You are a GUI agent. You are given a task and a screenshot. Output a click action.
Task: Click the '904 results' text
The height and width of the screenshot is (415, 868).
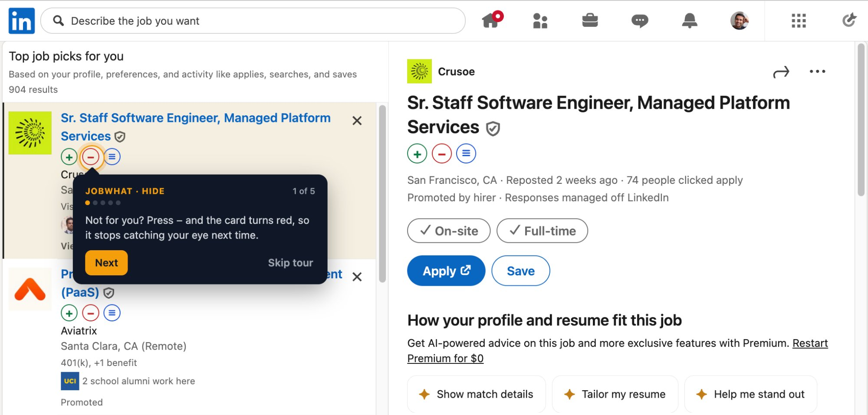(x=33, y=89)
